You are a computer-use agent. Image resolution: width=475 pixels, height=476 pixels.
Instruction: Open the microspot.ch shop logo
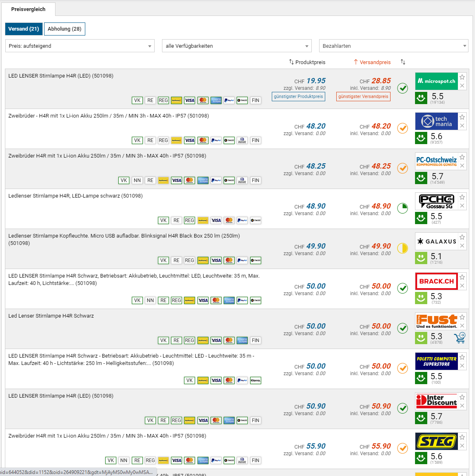tap(436, 81)
